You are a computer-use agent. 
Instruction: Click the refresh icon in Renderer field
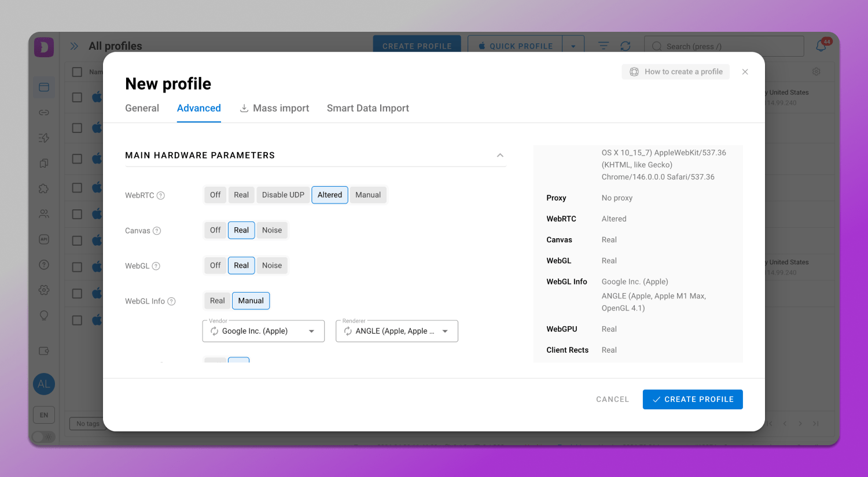(348, 331)
